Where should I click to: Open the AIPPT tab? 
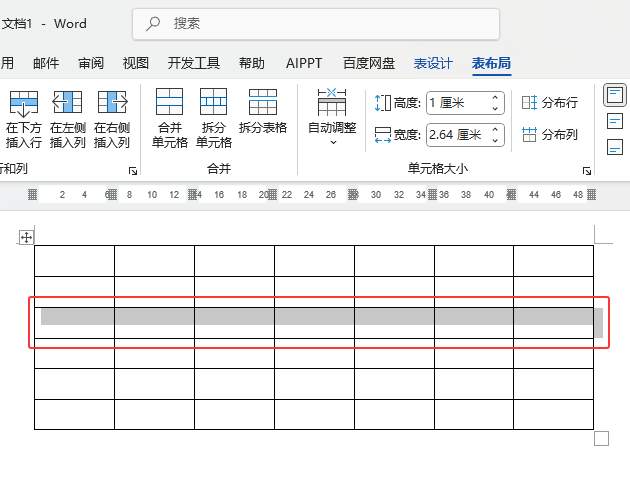pyautogui.click(x=304, y=63)
